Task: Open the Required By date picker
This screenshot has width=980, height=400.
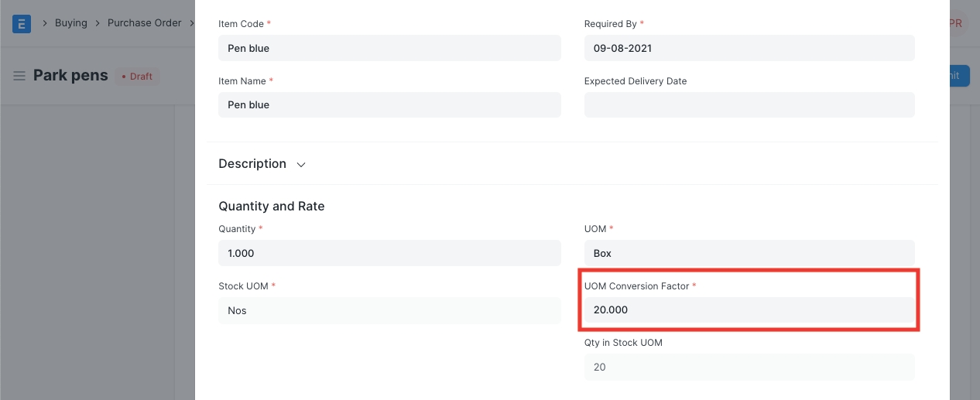Action: tap(749, 48)
